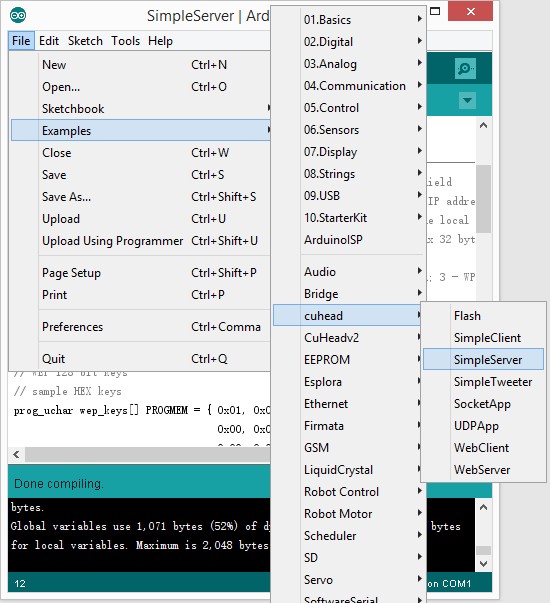Expand 07.Display examples submenu
Viewport: 550px width, 603px height.
click(348, 152)
